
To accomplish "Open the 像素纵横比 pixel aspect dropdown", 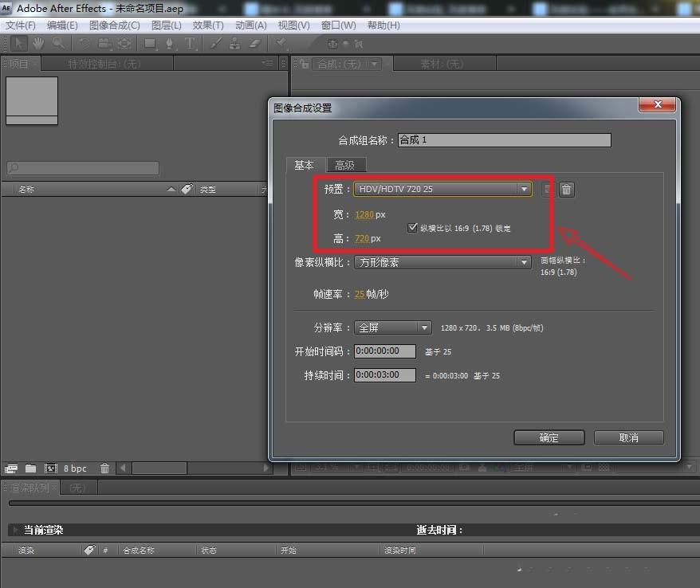I will (x=443, y=262).
